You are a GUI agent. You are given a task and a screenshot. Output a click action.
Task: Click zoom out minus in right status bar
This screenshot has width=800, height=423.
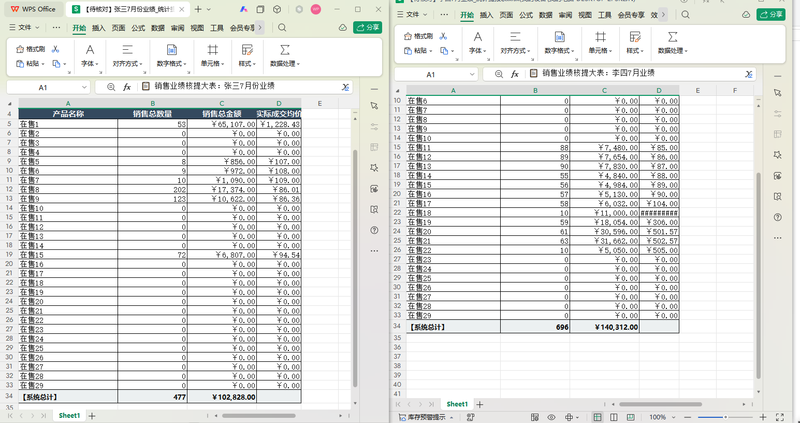click(689, 417)
